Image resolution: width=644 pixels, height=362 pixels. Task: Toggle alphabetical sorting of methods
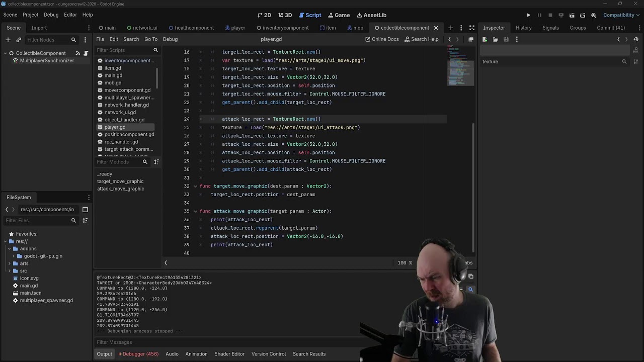pos(156,162)
